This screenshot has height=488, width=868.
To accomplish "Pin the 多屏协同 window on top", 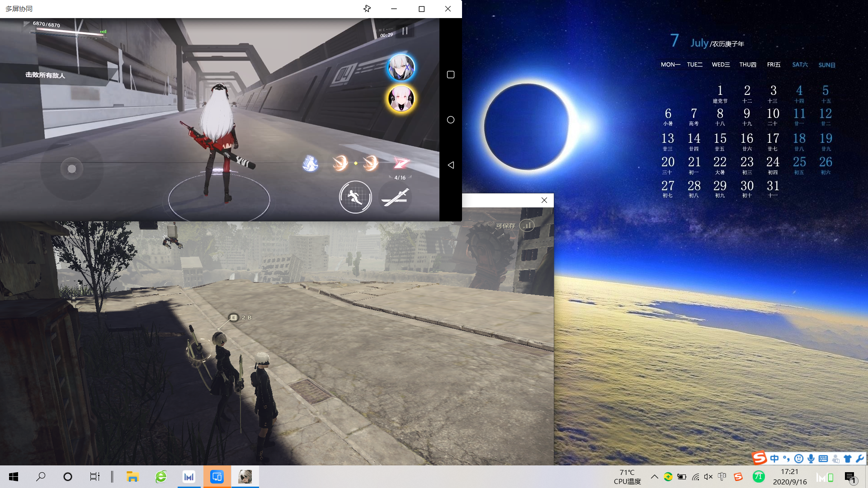I will 367,9.
